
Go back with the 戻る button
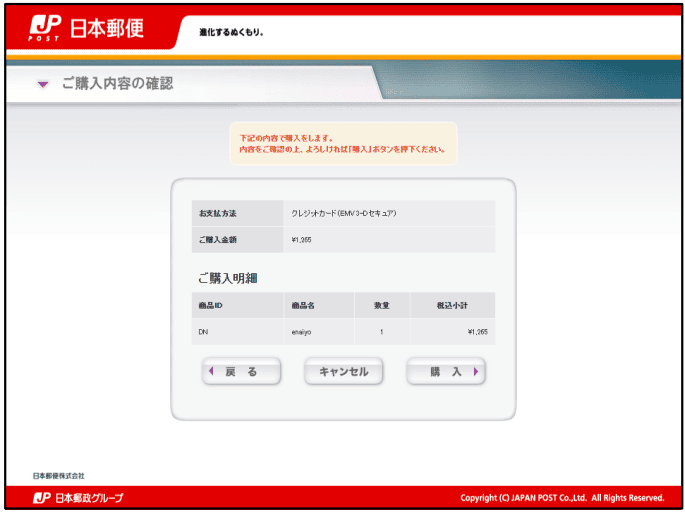(x=241, y=371)
